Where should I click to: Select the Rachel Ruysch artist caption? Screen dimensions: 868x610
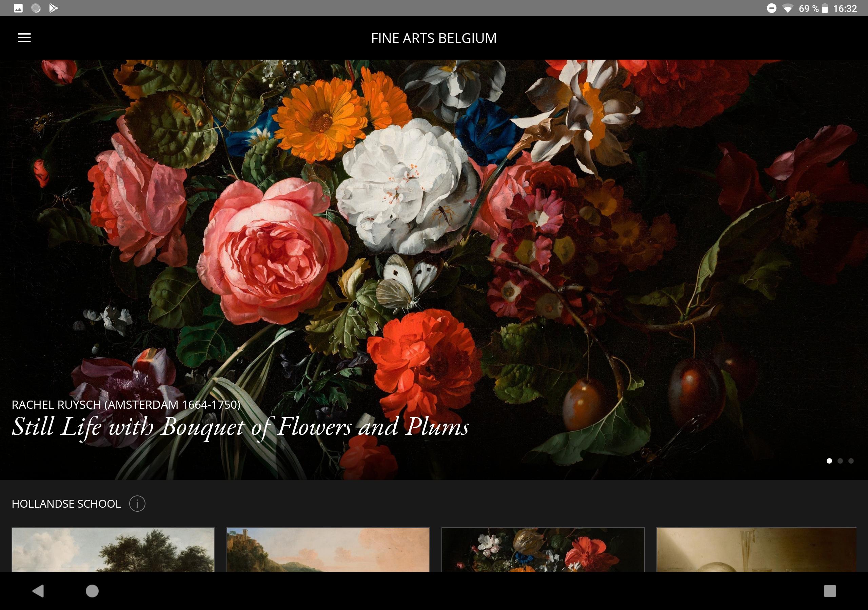[126, 404]
